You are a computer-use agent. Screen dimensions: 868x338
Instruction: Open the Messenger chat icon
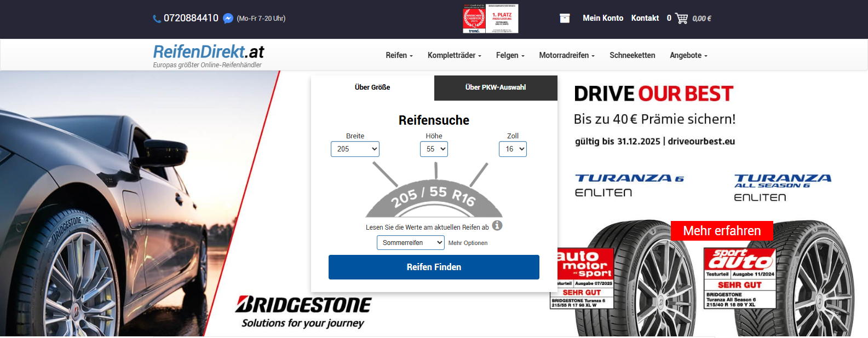[228, 19]
